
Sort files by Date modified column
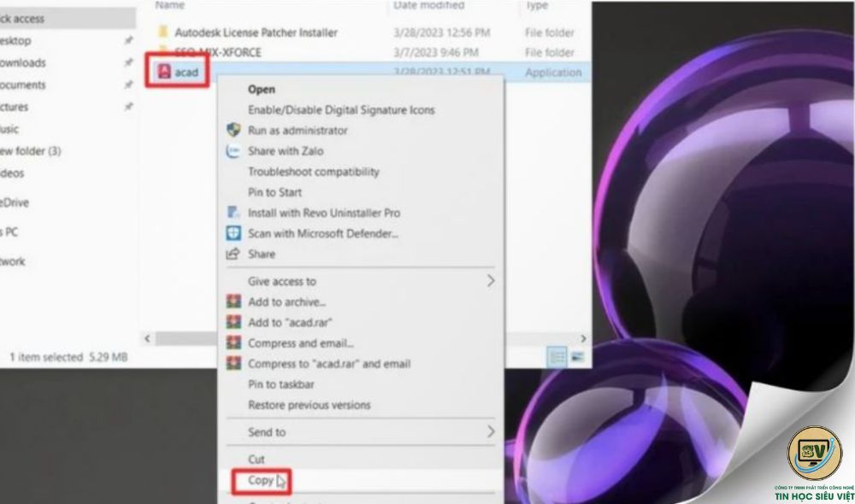(x=429, y=5)
